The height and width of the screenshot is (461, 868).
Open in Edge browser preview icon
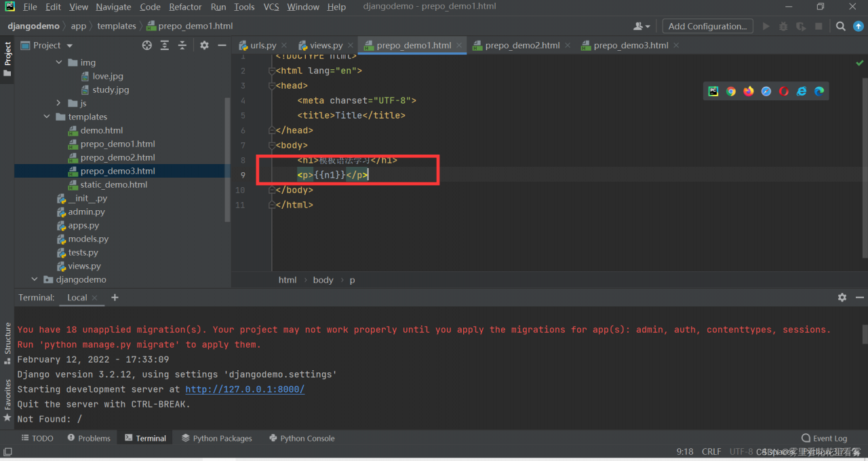click(x=819, y=92)
